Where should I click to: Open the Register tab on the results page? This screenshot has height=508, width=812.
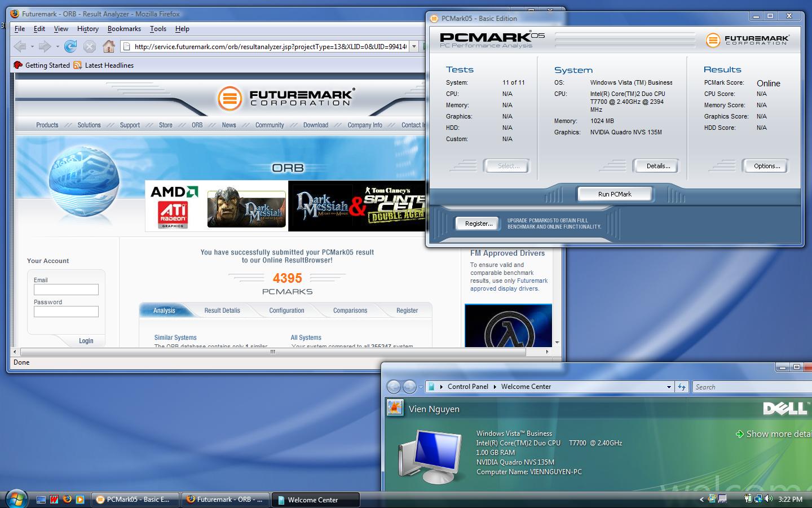click(x=407, y=310)
